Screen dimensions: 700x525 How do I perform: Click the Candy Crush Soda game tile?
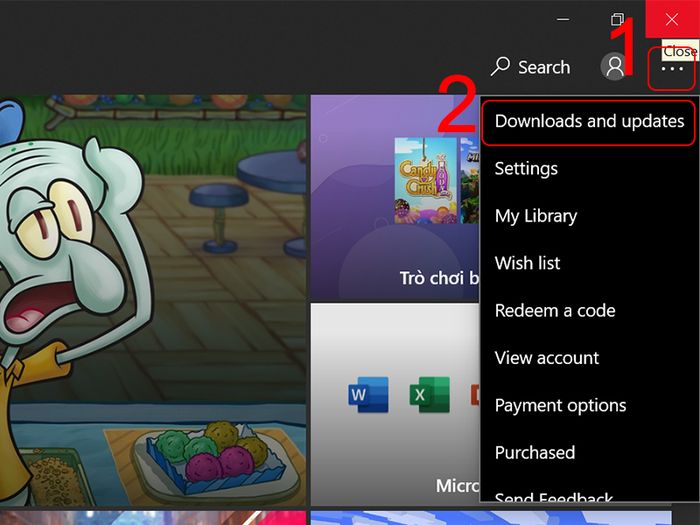[x=426, y=180]
